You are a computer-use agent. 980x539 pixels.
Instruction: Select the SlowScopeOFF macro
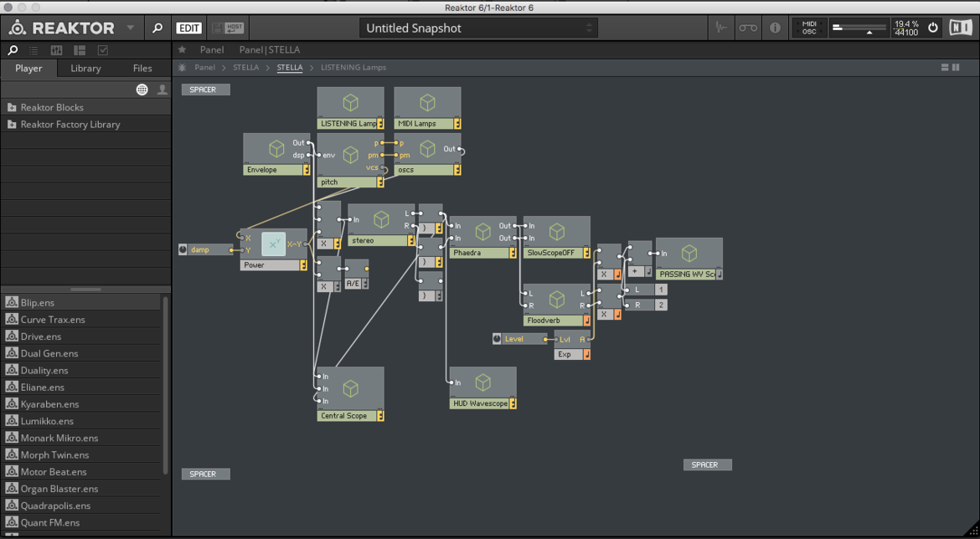(557, 238)
